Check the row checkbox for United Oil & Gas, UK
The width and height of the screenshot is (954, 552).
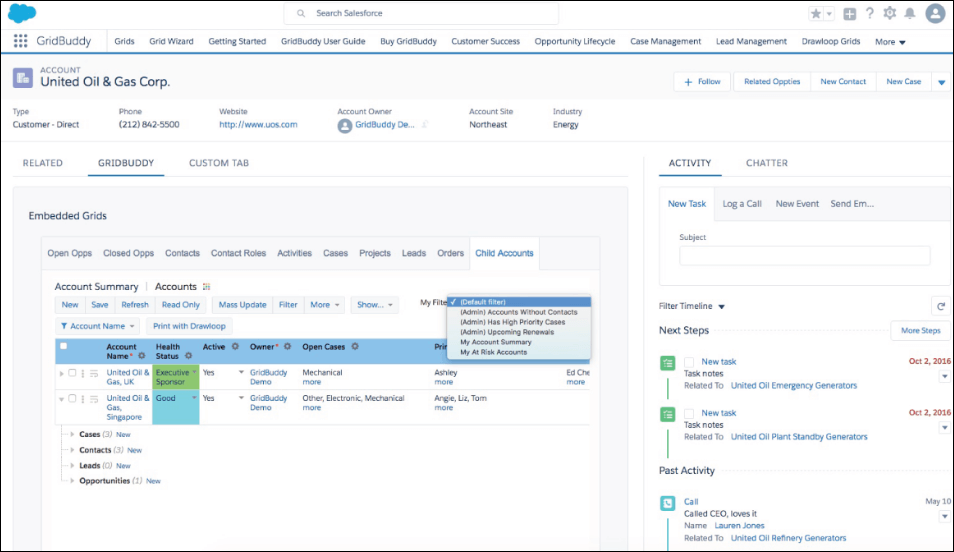click(72, 372)
